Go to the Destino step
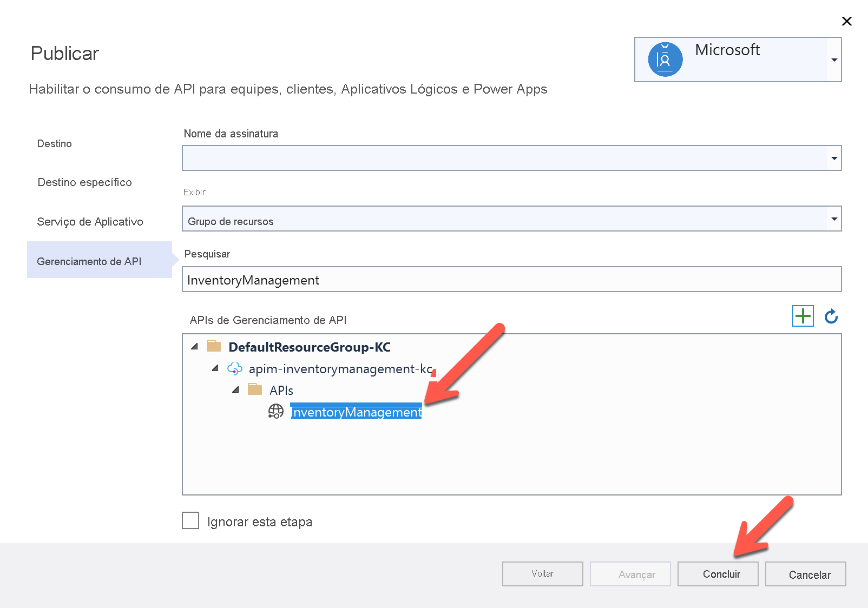Image resolution: width=868 pixels, height=608 pixels. pyautogui.click(x=55, y=143)
